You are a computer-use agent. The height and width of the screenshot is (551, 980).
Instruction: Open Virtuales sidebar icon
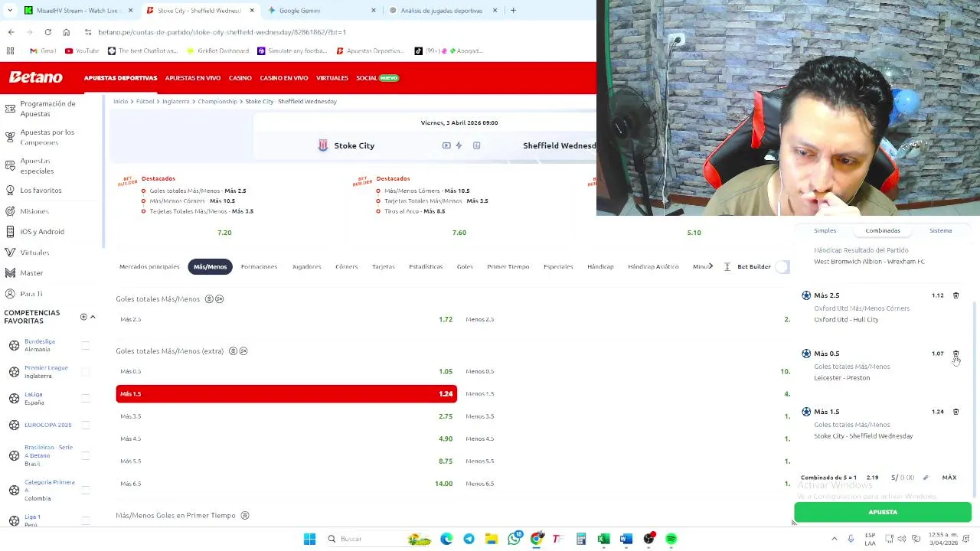click(x=10, y=253)
